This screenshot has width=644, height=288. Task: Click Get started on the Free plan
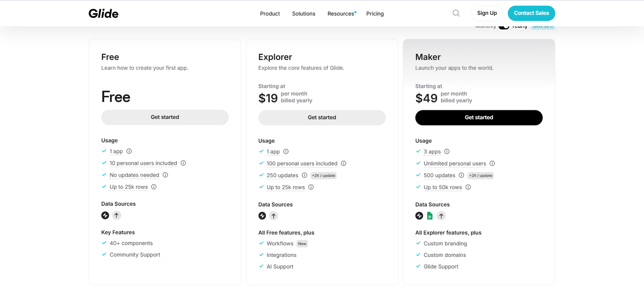point(165,117)
